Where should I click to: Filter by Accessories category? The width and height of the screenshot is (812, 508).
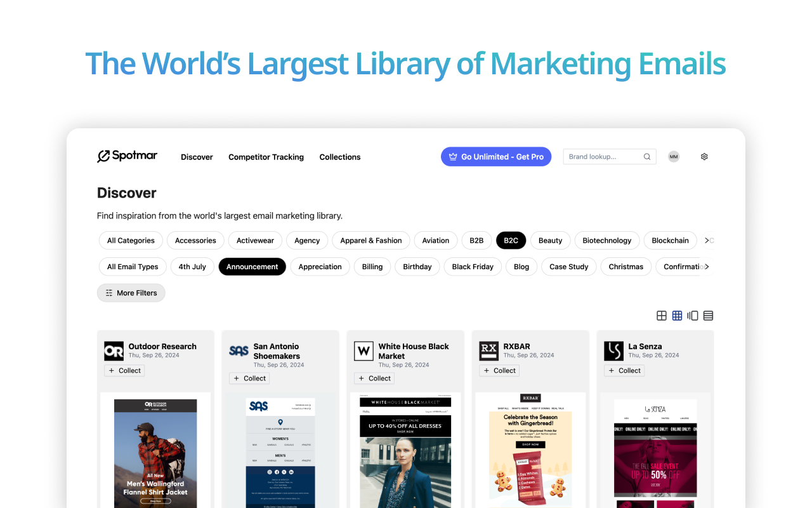195,241
